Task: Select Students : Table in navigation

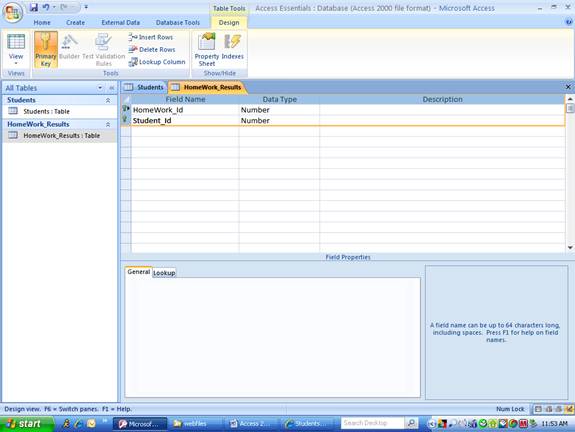Action: 59,111
